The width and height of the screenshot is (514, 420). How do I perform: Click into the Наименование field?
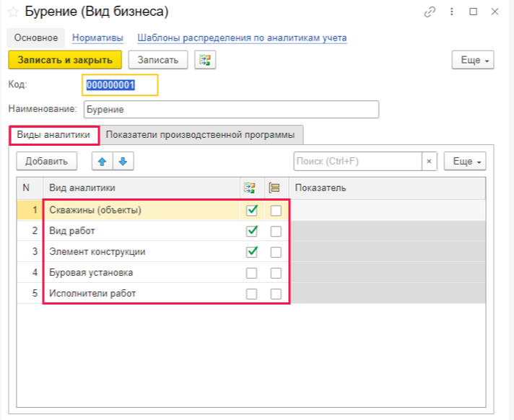232,110
